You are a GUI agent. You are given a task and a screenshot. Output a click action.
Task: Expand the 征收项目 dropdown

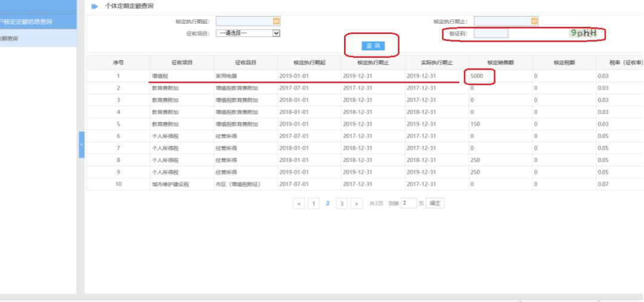coord(275,33)
